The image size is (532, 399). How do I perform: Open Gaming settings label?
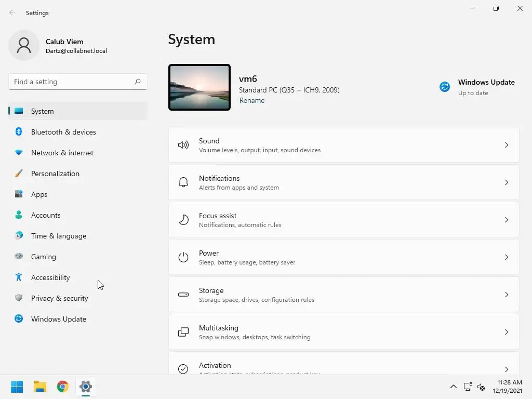coord(44,257)
